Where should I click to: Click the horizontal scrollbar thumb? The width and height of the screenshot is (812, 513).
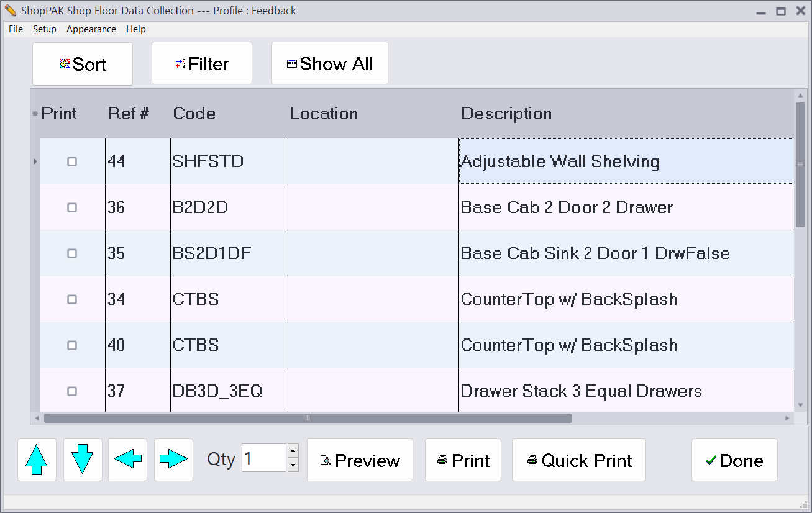308,419
